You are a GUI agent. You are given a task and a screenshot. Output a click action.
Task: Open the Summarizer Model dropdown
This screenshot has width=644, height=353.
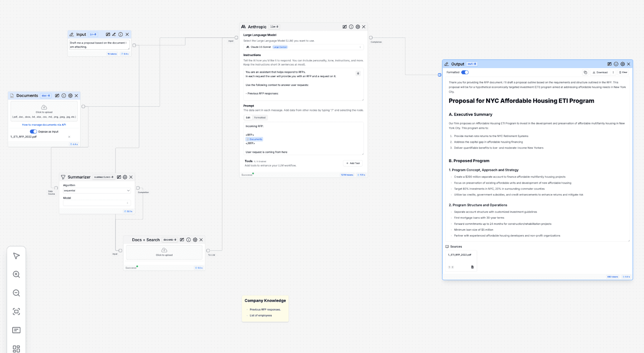[x=97, y=203]
